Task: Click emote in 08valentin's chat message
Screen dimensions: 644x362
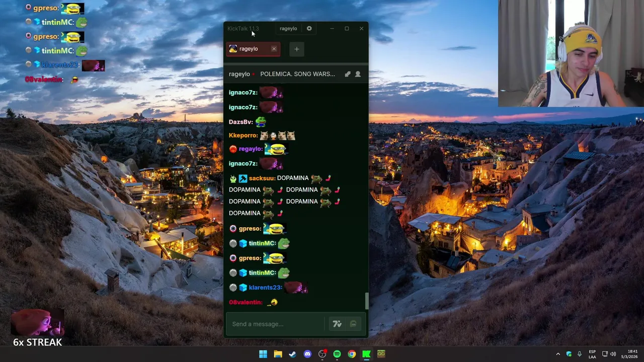Action: [x=273, y=302]
